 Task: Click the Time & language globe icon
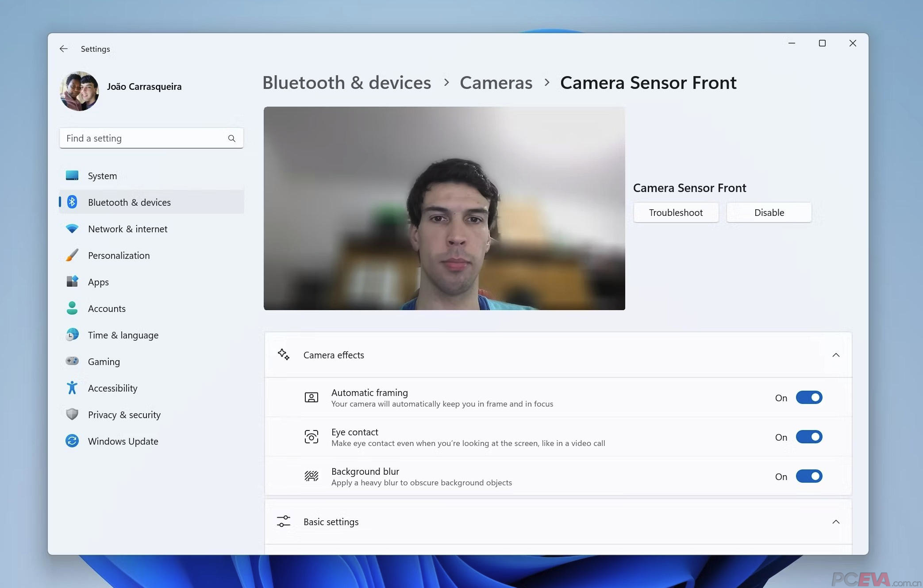(72, 334)
